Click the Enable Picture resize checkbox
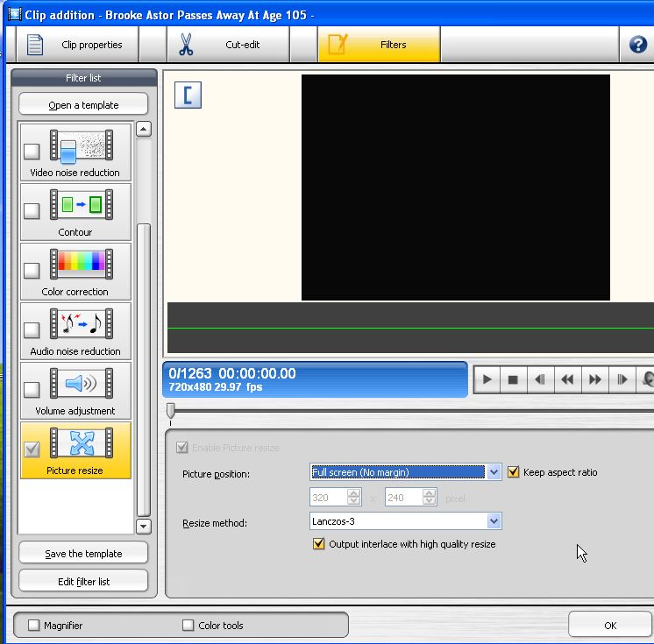The width and height of the screenshot is (654, 644). [181, 448]
